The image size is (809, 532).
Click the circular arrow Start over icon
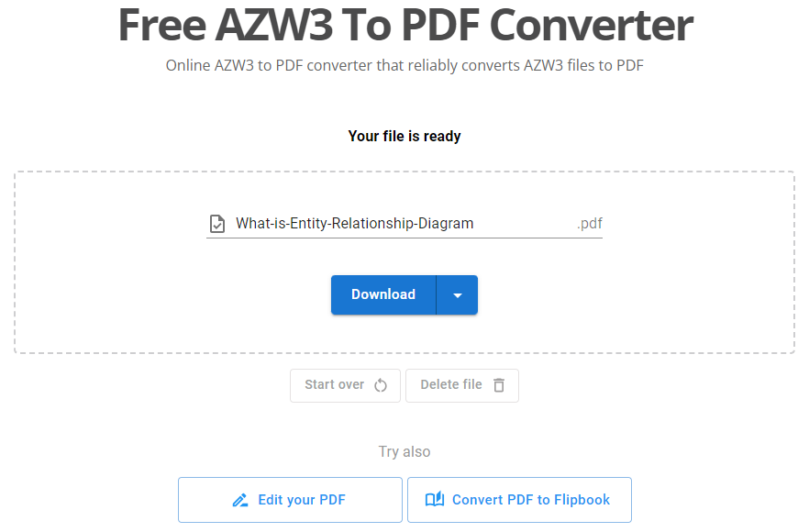pyautogui.click(x=381, y=385)
